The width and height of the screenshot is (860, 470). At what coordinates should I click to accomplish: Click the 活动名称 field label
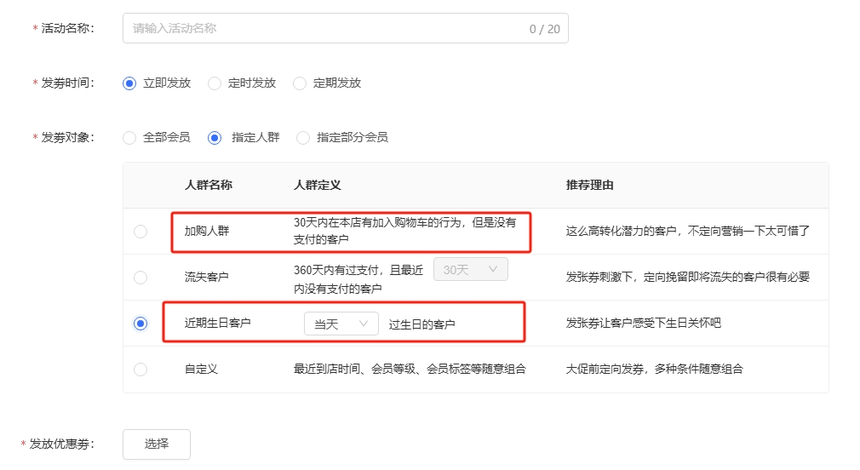click(x=67, y=29)
